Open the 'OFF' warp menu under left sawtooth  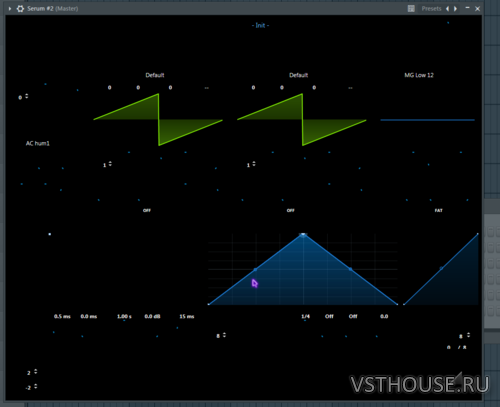147,210
